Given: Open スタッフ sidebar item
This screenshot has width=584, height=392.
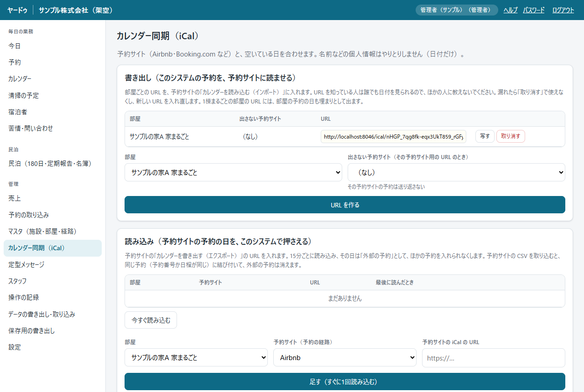Looking at the screenshot, I should (x=52, y=281).
